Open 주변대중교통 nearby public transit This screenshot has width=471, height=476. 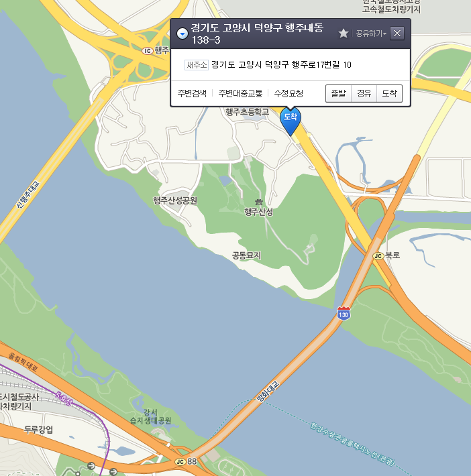point(240,93)
